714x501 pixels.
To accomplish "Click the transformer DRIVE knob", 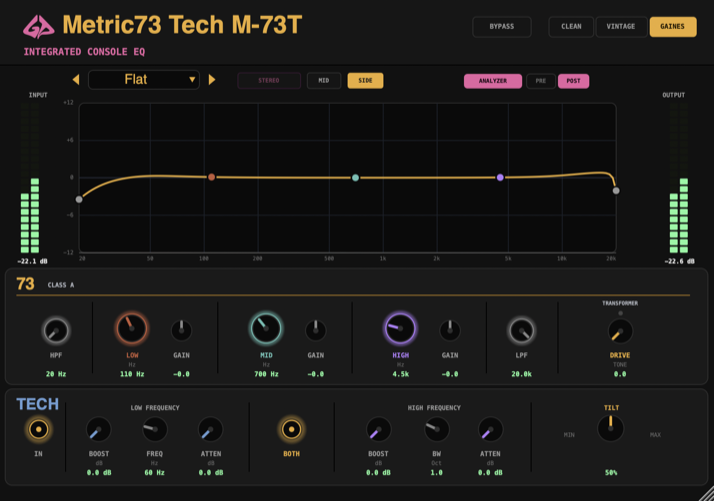I will coord(620,331).
